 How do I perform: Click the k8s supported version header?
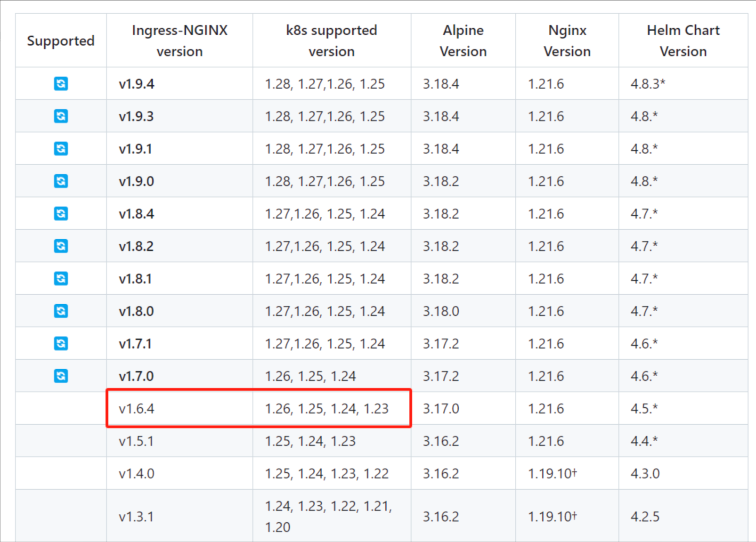click(331, 41)
